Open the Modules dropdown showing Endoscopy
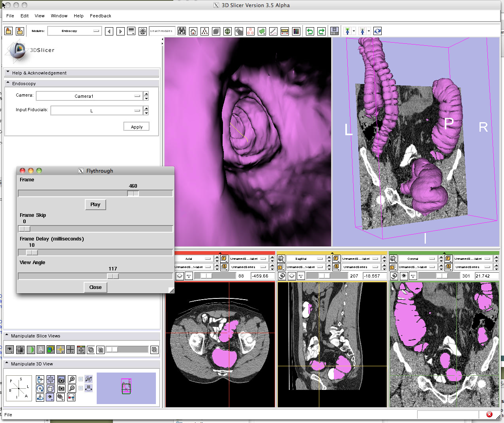This screenshot has height=423, width=504. [75, 31]
